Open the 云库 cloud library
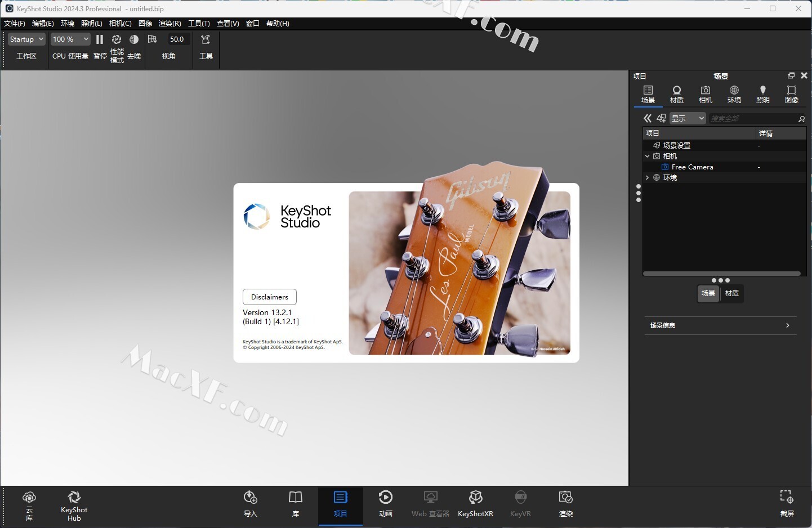 coord(29,506)
